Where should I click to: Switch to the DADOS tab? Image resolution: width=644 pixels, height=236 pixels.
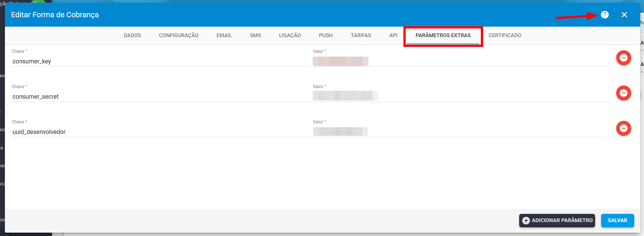click(x=132, y=35)
